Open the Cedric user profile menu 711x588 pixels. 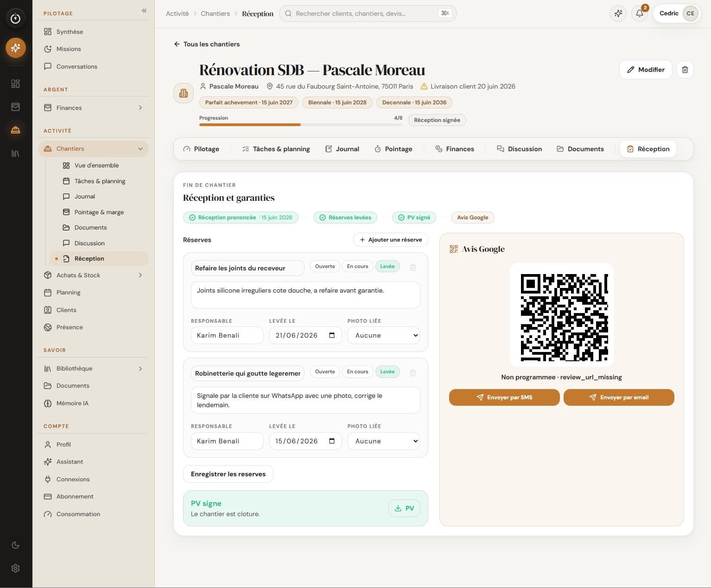pos(677,13)
